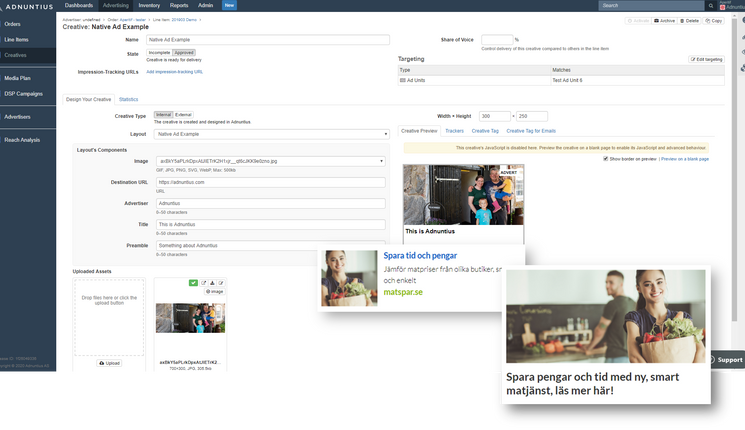Click the file drop zone area
The image size is (745, 430).
pyautogui.click(x=109, y=317)
